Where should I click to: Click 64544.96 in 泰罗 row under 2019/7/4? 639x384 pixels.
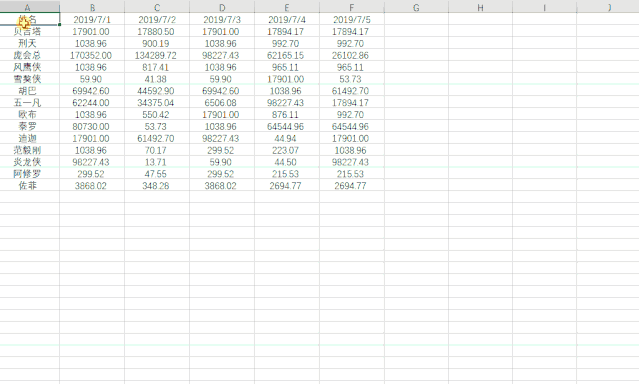click(x=287, y=126)
